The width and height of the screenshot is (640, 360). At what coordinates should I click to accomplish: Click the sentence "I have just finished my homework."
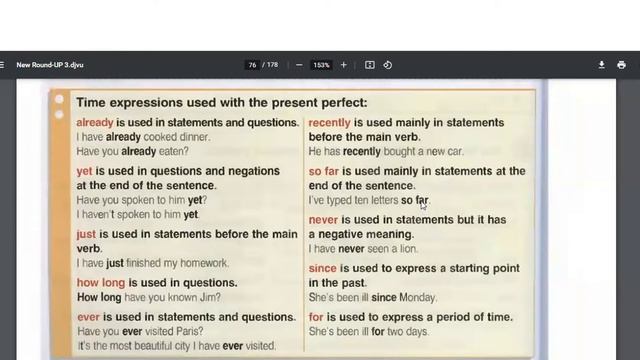click(153, 263)
